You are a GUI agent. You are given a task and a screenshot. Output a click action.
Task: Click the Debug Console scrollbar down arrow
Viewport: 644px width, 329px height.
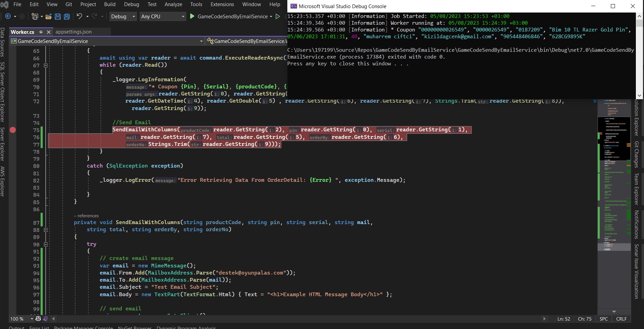639,95
